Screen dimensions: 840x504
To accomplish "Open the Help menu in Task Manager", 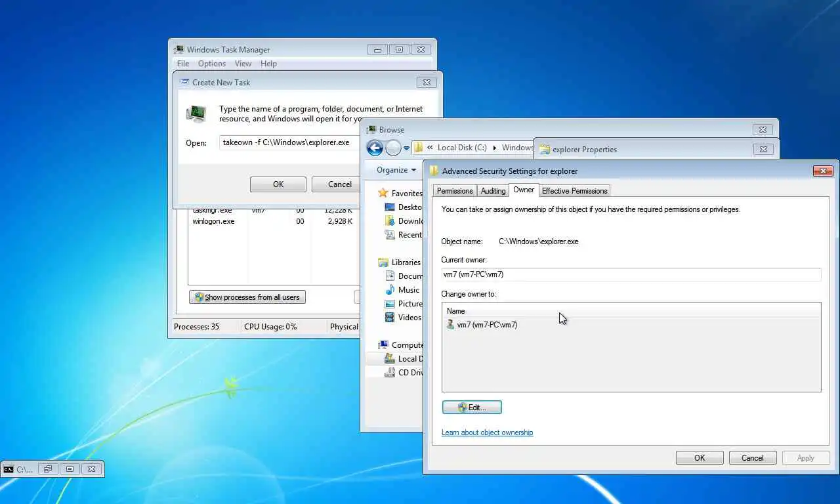I will click(x=268, y=64).
